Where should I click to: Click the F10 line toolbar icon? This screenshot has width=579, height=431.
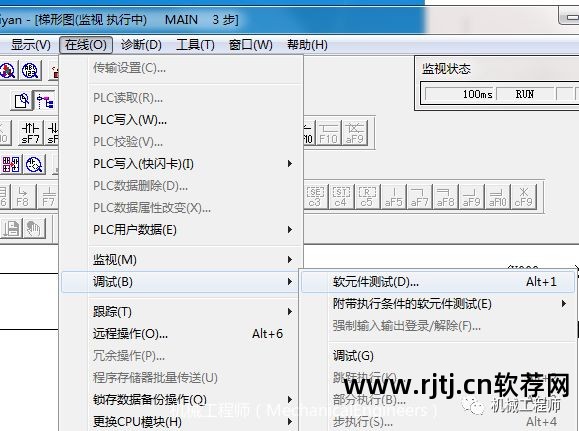(x=328, y=133)
